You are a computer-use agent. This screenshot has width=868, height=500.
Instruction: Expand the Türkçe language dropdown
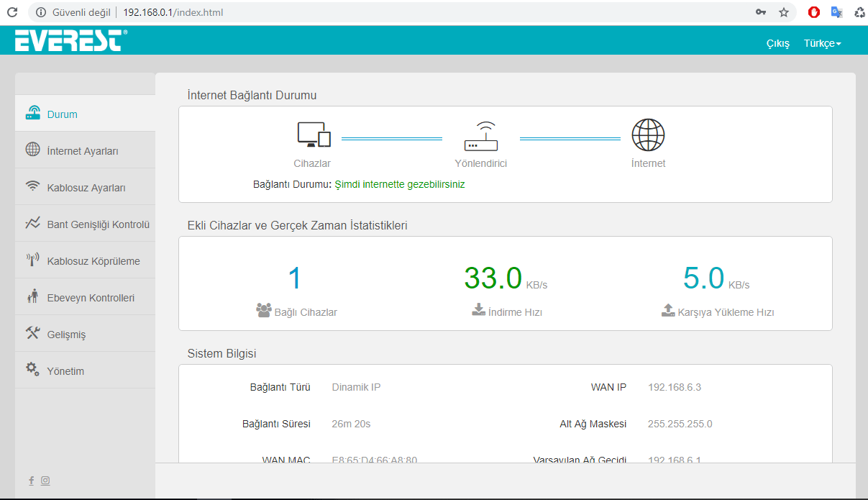pyautogui.click(x=822, y=43)
